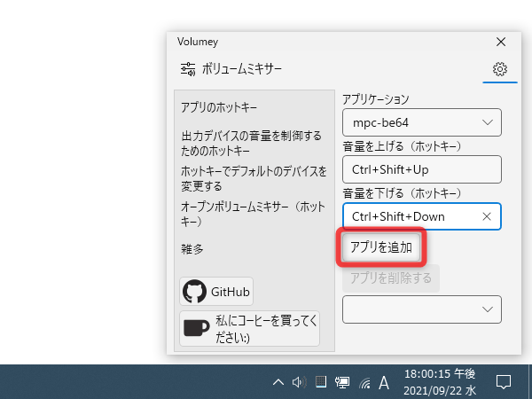Show hidden system tray icons chevron
Viewport: 532px width, 399px height.
[278, 382]
